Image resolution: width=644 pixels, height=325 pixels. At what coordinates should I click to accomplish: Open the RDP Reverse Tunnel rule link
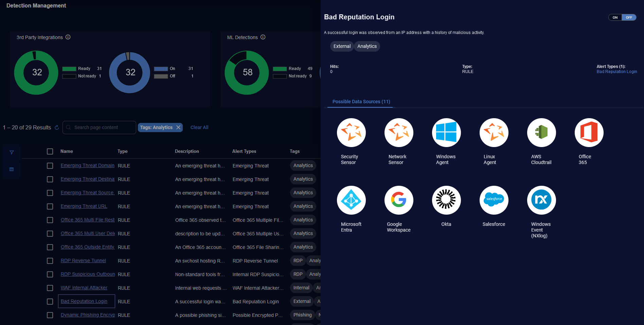(x=83, y=260)
